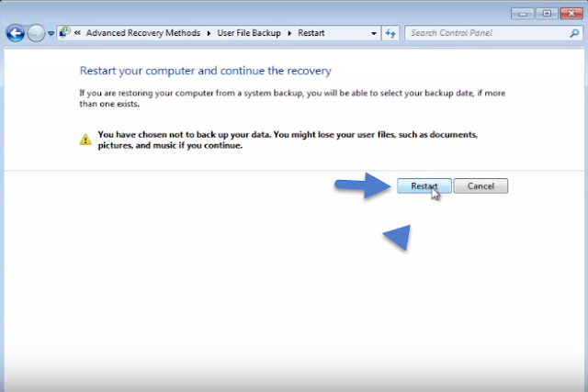
Task: Click the double chevron in the address bar
Action: click(x=77, y=33)
